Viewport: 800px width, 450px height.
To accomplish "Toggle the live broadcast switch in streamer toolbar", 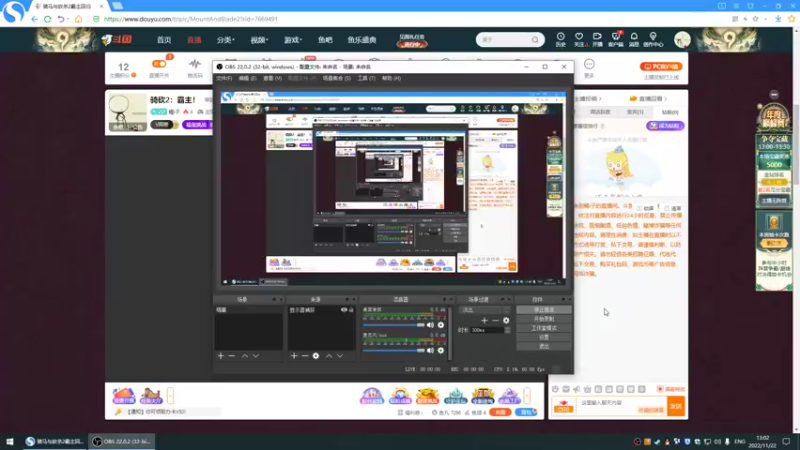I will pyautogui.click(x=159, y=64).
